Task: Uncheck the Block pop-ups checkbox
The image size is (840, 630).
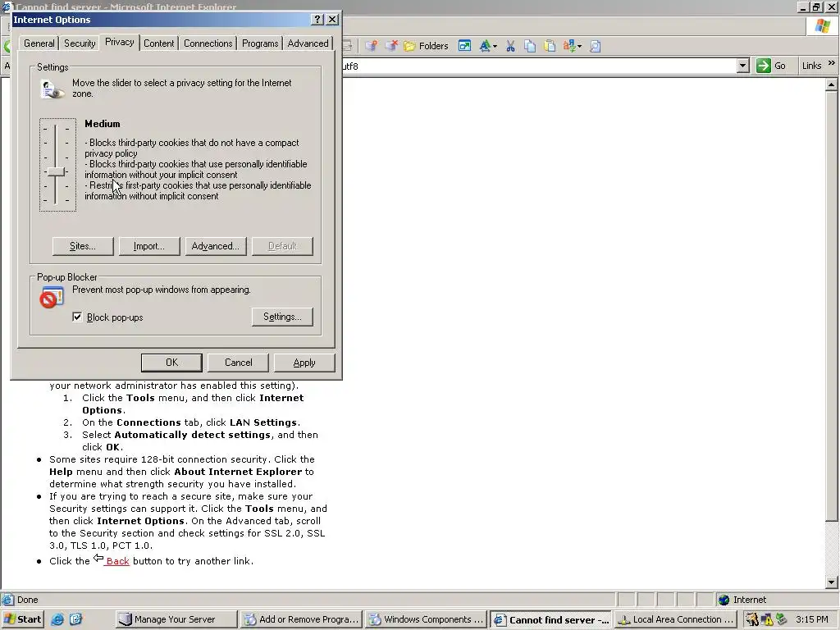Action: [x=77, y=317]
